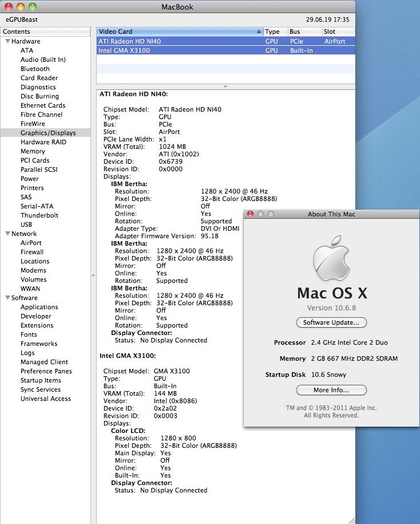Select the ATI Radeon HD NI40 row
The width and height of the screenshot is (420, 524).
pyautogui.click(x=225, y=41)
